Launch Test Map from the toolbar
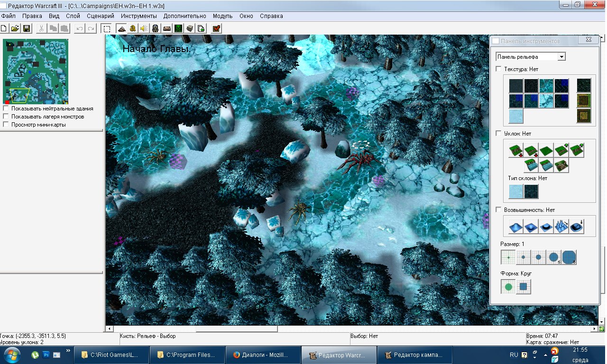 [216, 28]
